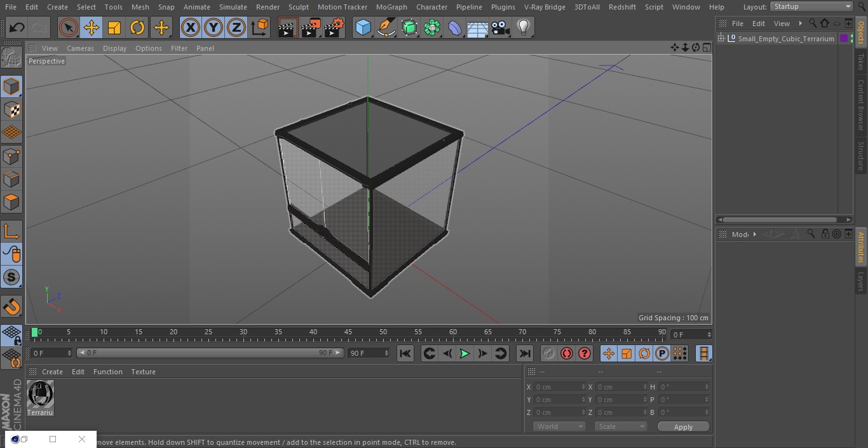868x448 pixels.
Task: Switch to Edges mode
Action: (x=11, y=179)
